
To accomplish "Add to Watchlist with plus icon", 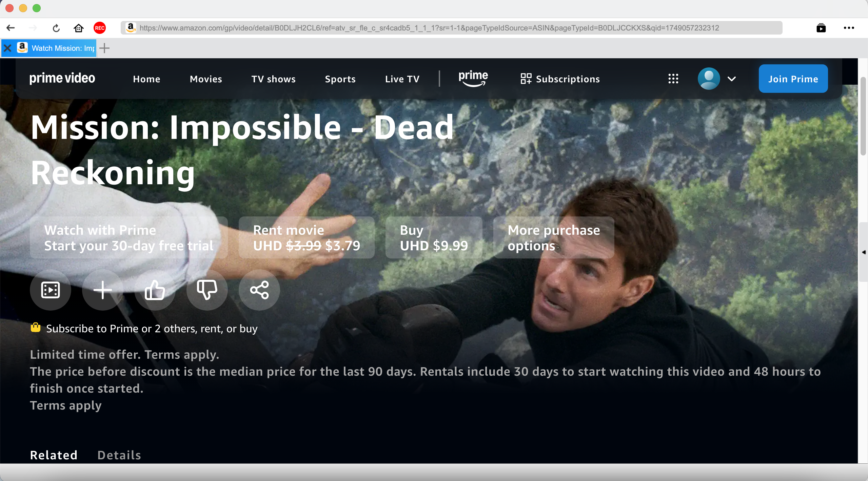I will [x=103, y=290].
